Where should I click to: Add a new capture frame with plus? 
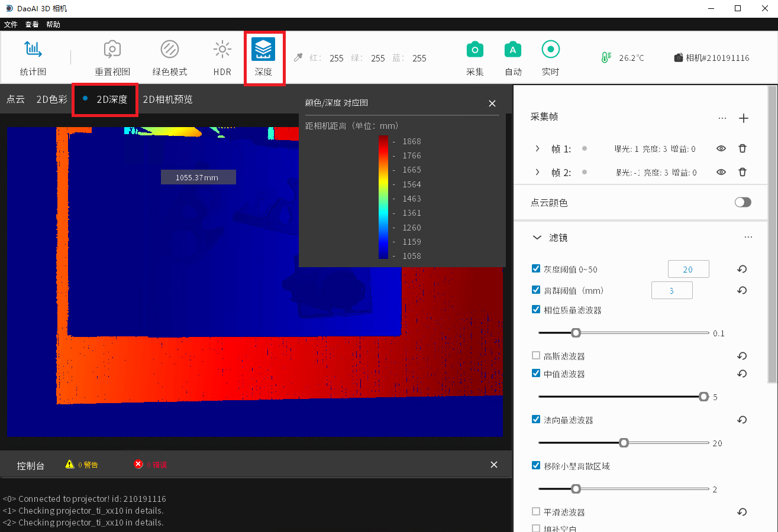tap(744, 118)
